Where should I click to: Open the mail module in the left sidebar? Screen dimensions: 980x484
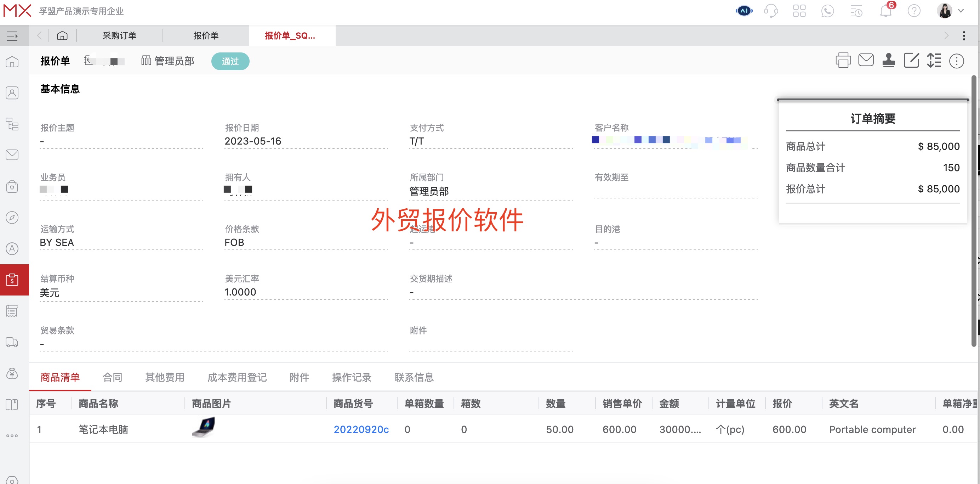(12, 154)
